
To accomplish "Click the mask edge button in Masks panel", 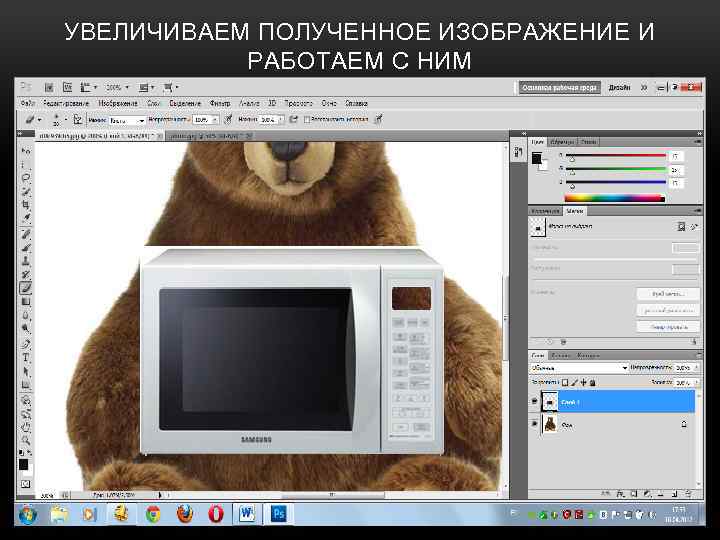I will tap(668, 294).
